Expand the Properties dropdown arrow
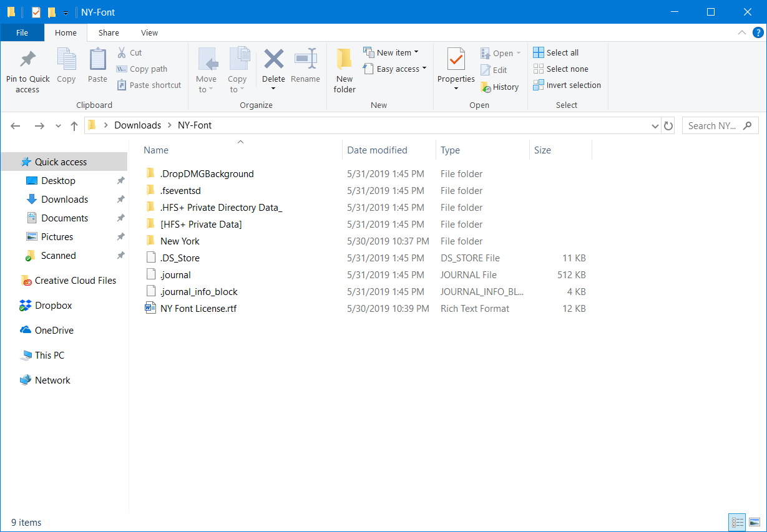The width and height of the screenshot is (767, 532). [x=456, y=89]
